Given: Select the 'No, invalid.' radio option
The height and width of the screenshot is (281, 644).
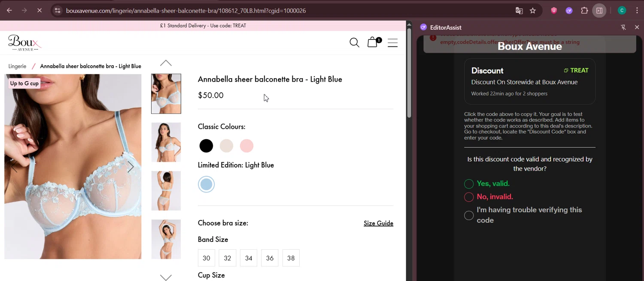Looking at the screenshot, I should click(469, 197).
